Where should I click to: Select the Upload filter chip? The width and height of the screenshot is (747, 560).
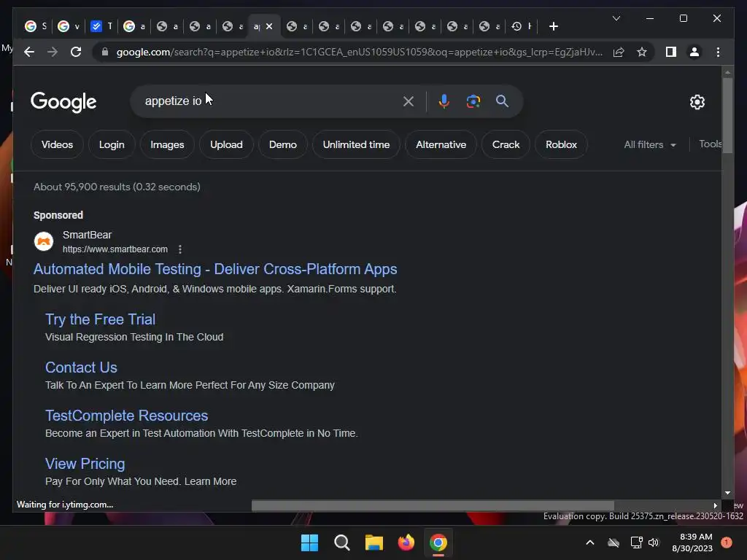[x=226, y=144]
